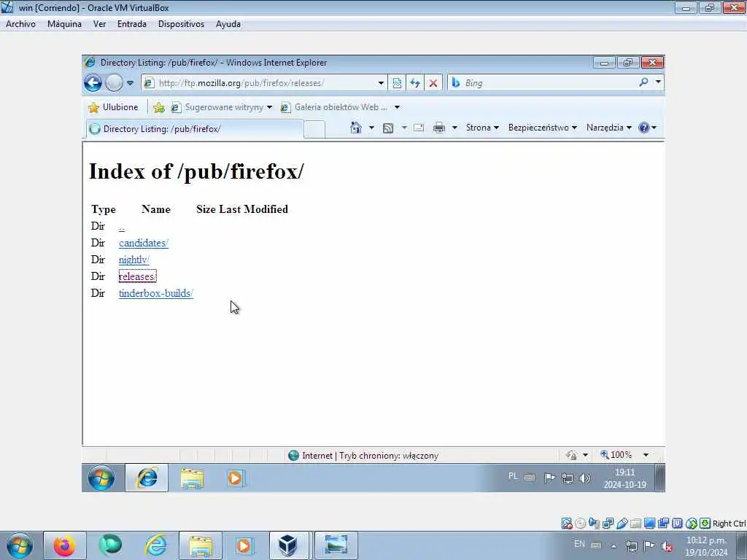747x560 pixels.
Task: Click the guest PL language indicator
Action: point(513,476)
